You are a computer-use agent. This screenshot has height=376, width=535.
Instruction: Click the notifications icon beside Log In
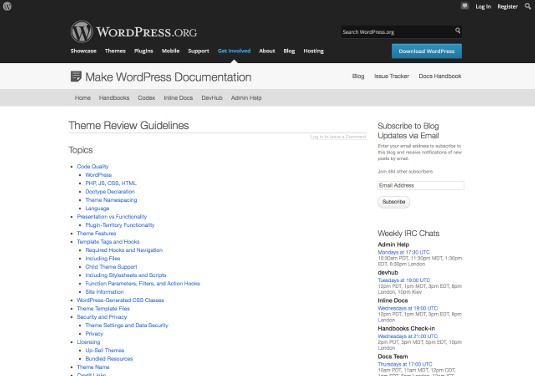point(464,6)
